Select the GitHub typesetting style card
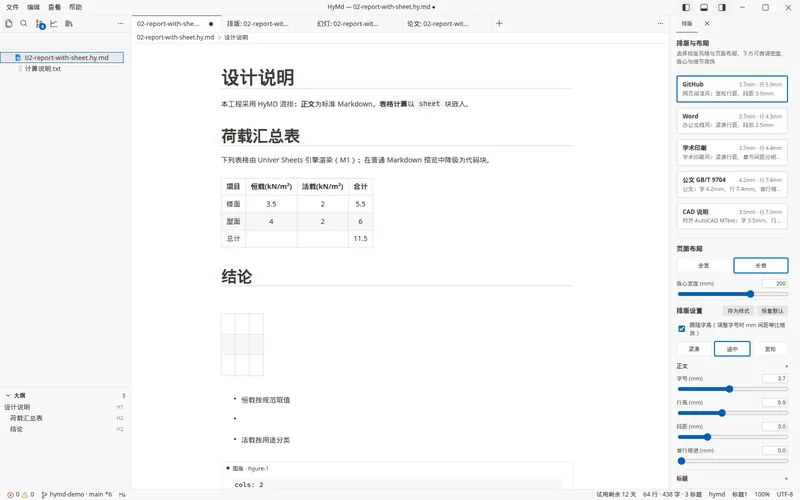 [732, 89]
